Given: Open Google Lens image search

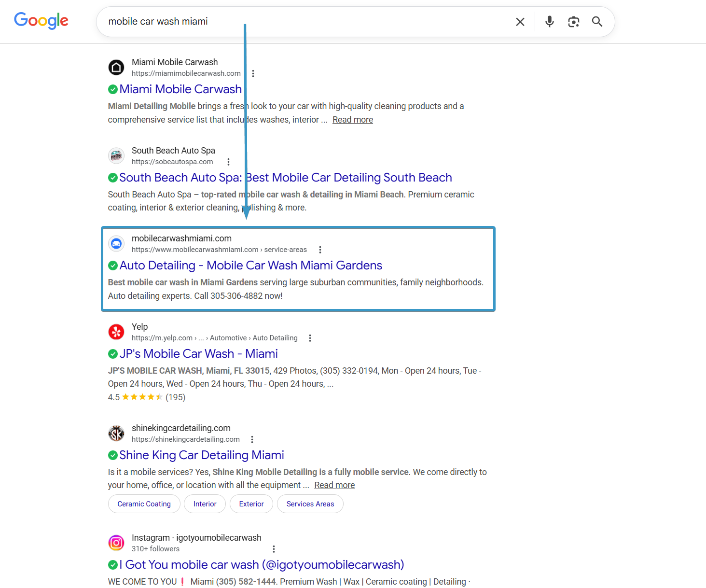Looking at the screenshot, I should point(573,21).
